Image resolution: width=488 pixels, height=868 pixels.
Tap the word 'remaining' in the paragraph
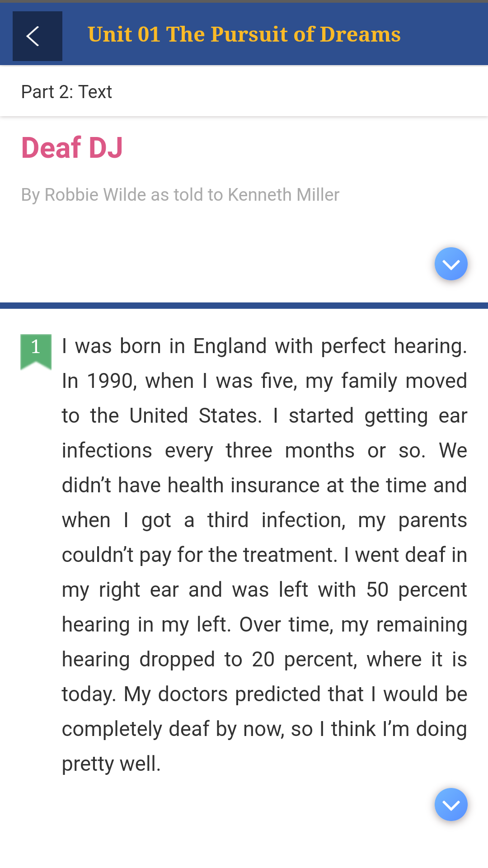(421, 625)
